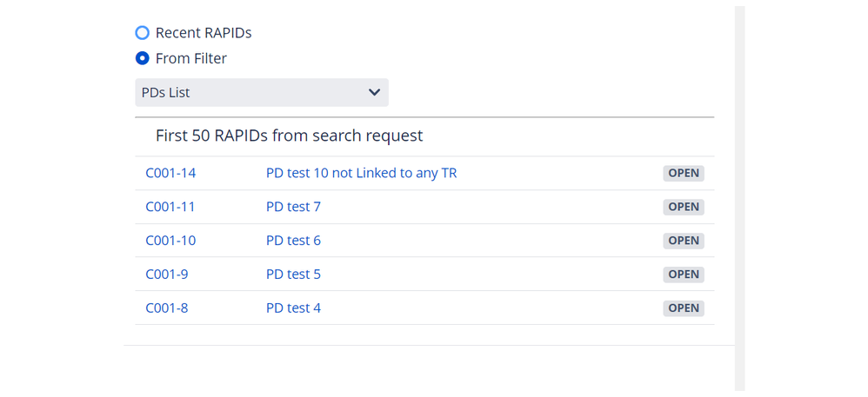Open the PD test 5 summary link
This screenshot has width=868, height=397.
pyautogui.click(x=293, y=275)
